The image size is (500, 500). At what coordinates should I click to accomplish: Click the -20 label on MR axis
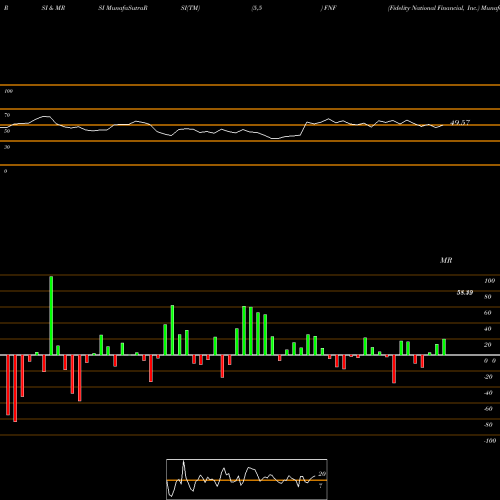point(488,377)
